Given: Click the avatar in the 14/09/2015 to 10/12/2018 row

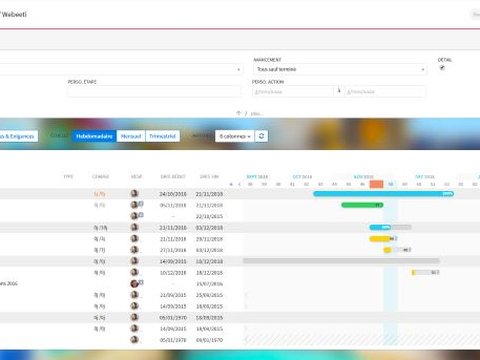Looking at the screenshot, I should [134, 261].
